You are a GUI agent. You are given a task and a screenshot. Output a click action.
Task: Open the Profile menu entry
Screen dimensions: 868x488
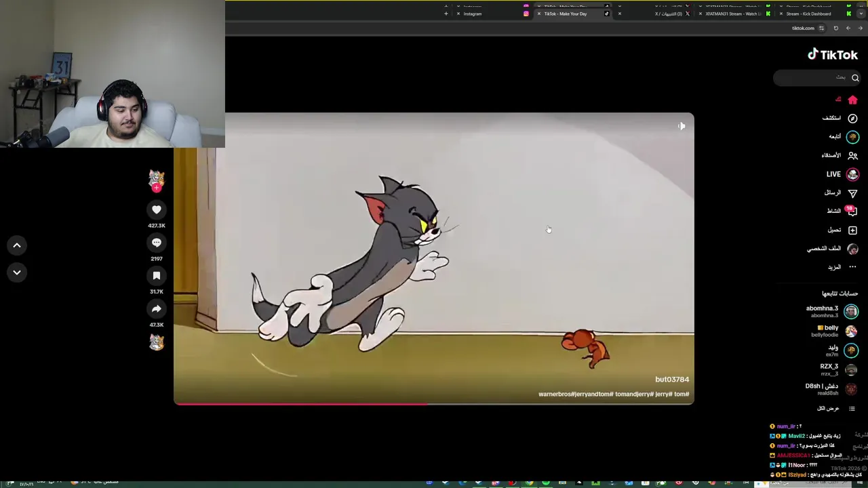coord(832,249)
